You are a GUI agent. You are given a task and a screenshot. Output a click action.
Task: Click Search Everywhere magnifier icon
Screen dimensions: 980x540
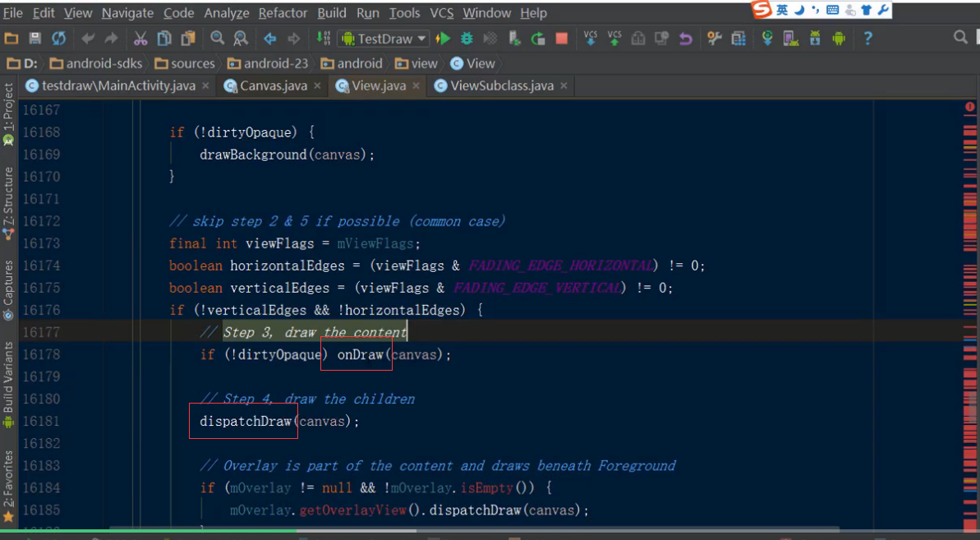[960, 38]
